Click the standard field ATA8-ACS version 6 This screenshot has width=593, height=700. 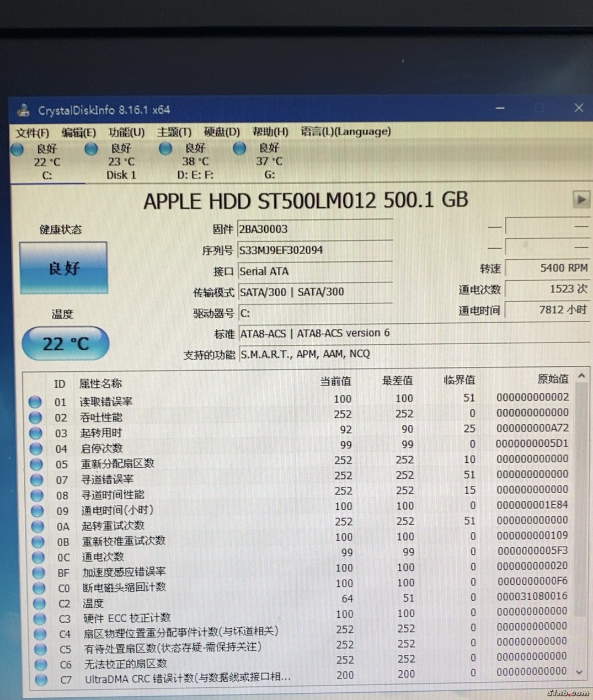[414, 333]
